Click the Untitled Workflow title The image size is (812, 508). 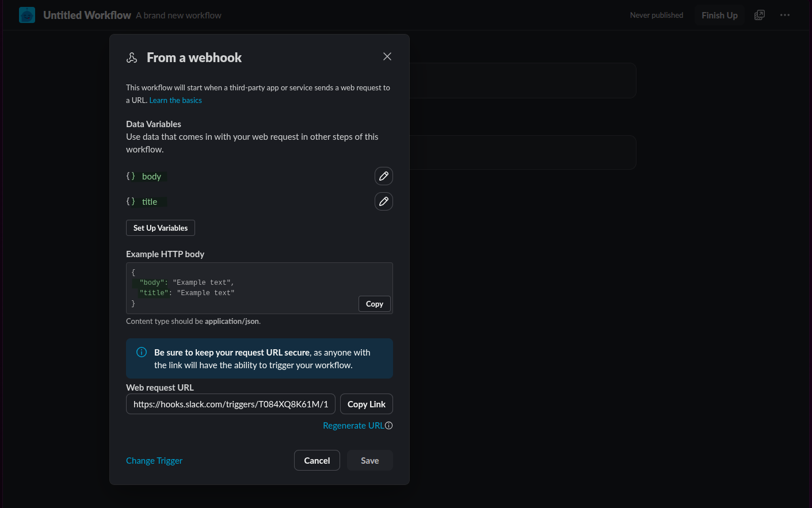click(87, 16)
